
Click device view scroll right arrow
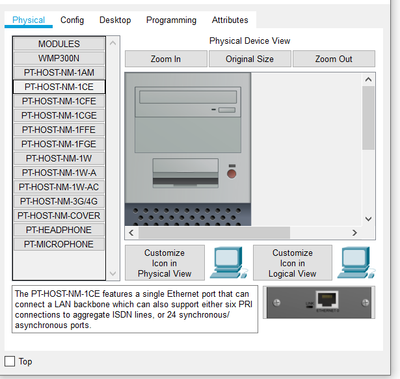(355, 233)
